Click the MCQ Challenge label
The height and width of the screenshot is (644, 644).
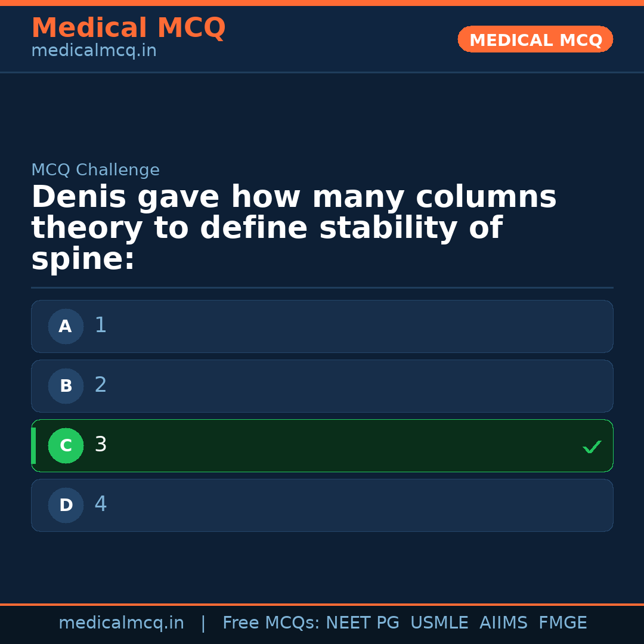(95, 170)
